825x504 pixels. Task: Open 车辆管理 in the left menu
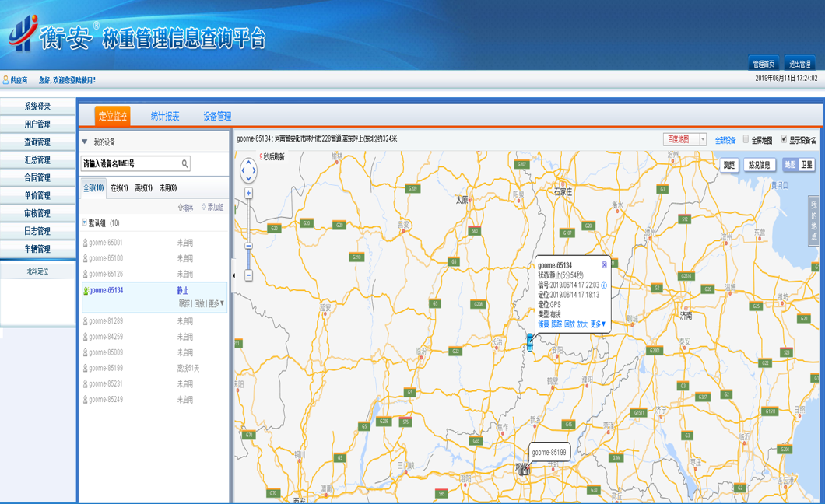[37, 249]
